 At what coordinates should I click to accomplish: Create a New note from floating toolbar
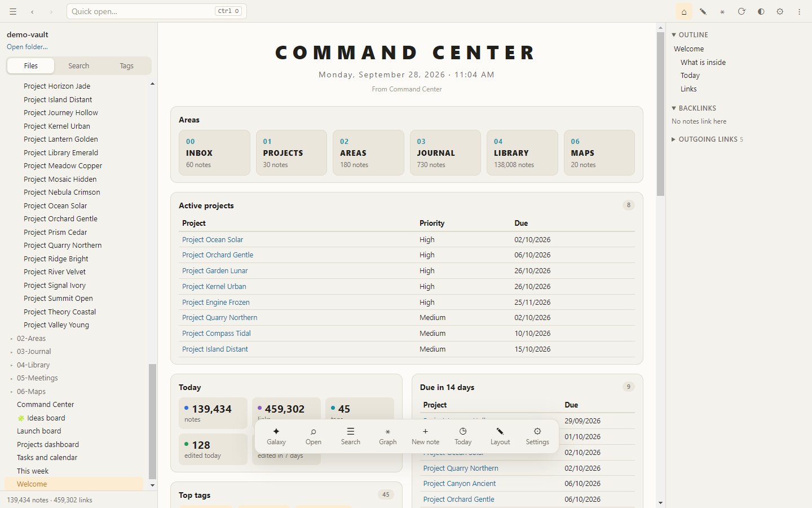(425, 436)
